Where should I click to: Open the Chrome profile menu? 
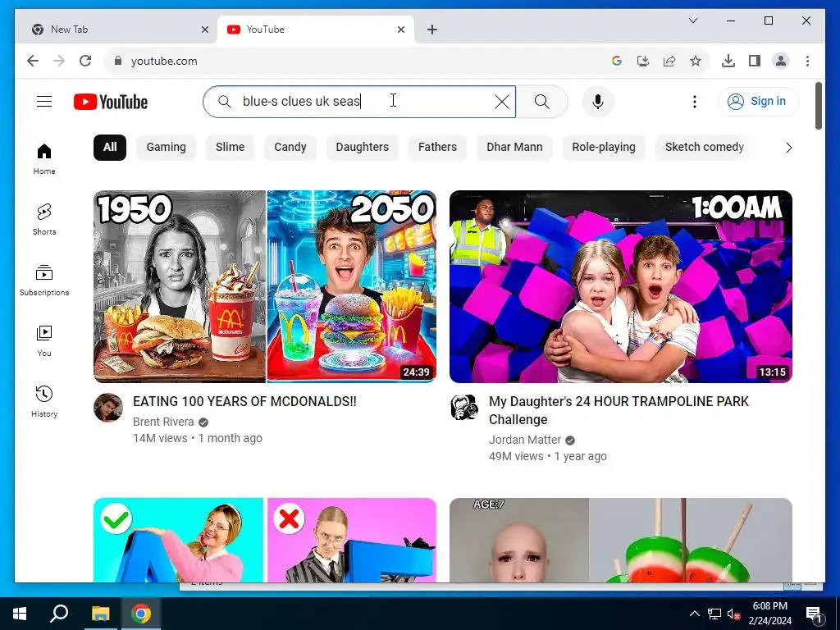coord(781,61)
